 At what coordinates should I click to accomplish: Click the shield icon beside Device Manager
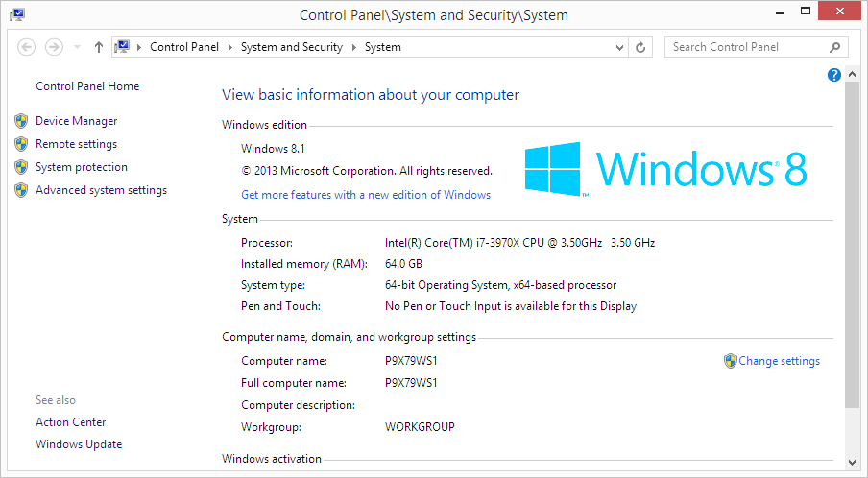coord(21,121)
